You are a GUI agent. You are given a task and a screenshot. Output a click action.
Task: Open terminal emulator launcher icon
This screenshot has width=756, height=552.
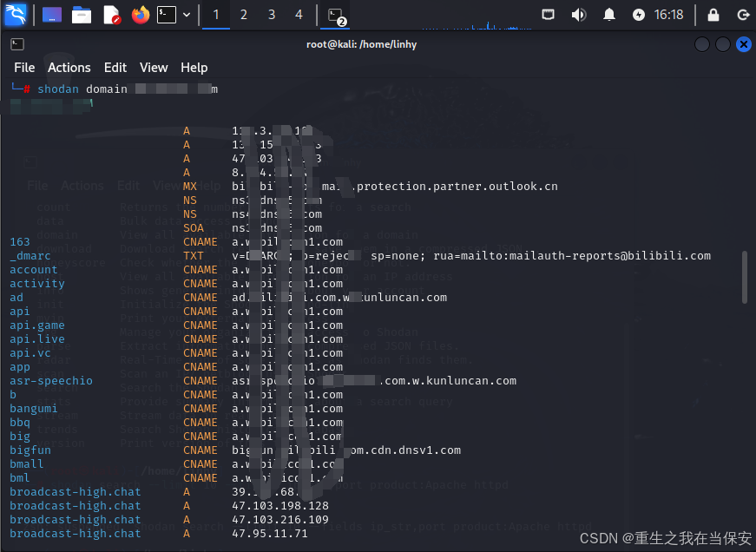pyautogui.click(x=167, y=15)
